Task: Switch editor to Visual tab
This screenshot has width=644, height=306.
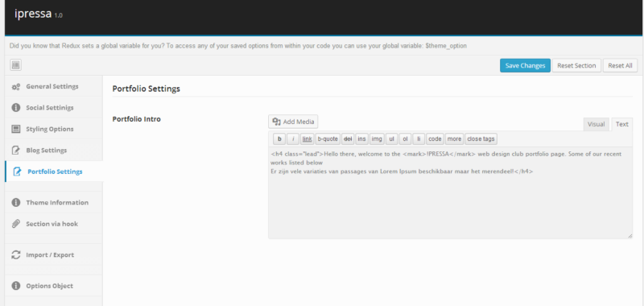Action: 596,124
